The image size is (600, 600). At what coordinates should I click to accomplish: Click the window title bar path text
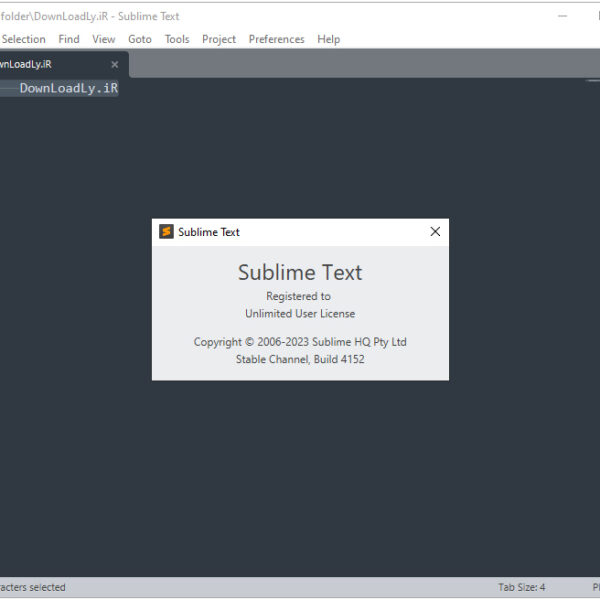click(x=90, y=16)
